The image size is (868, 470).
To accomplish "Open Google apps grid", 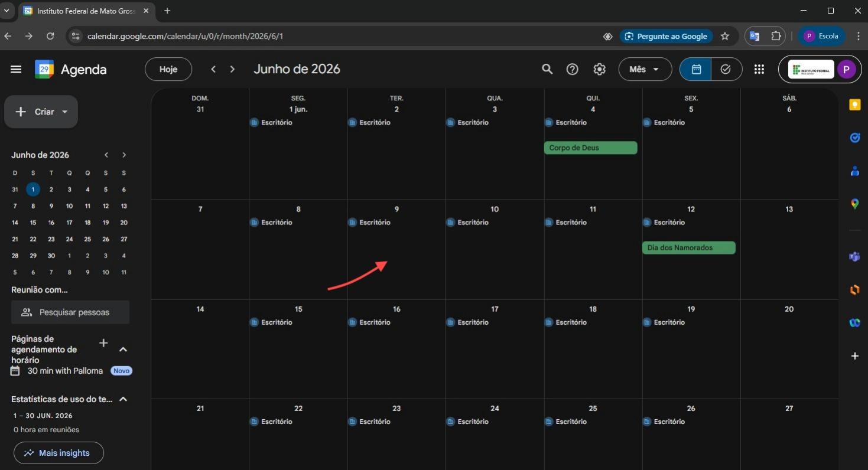I will [x=759, y=69].
